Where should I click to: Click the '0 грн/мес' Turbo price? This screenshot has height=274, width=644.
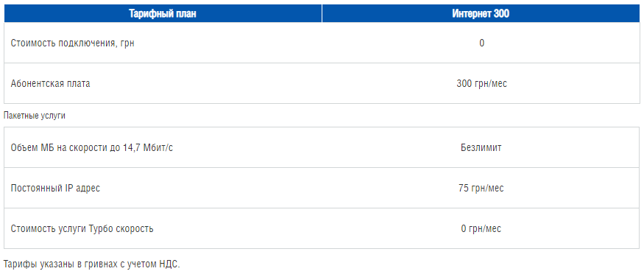481,228
